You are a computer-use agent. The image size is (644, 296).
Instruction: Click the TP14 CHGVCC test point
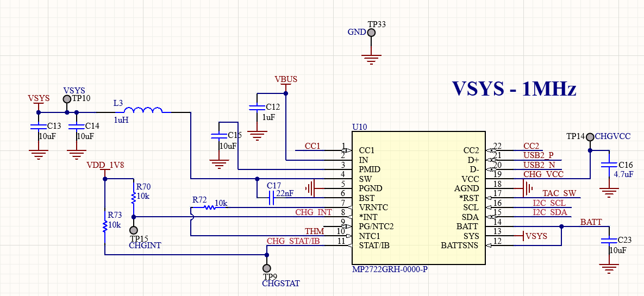(590, 136)
